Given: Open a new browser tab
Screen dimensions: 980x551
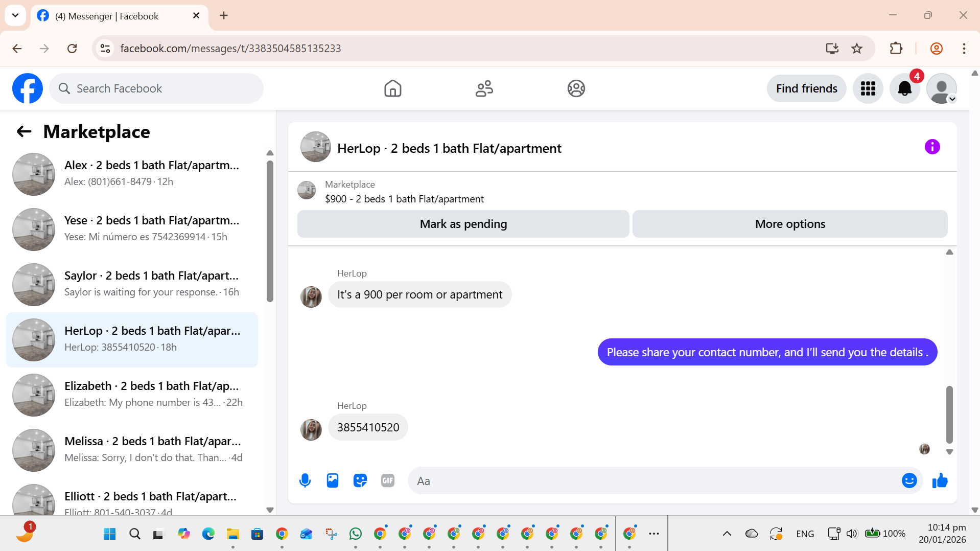Looking at the screenshot, I should click(224, 16).
